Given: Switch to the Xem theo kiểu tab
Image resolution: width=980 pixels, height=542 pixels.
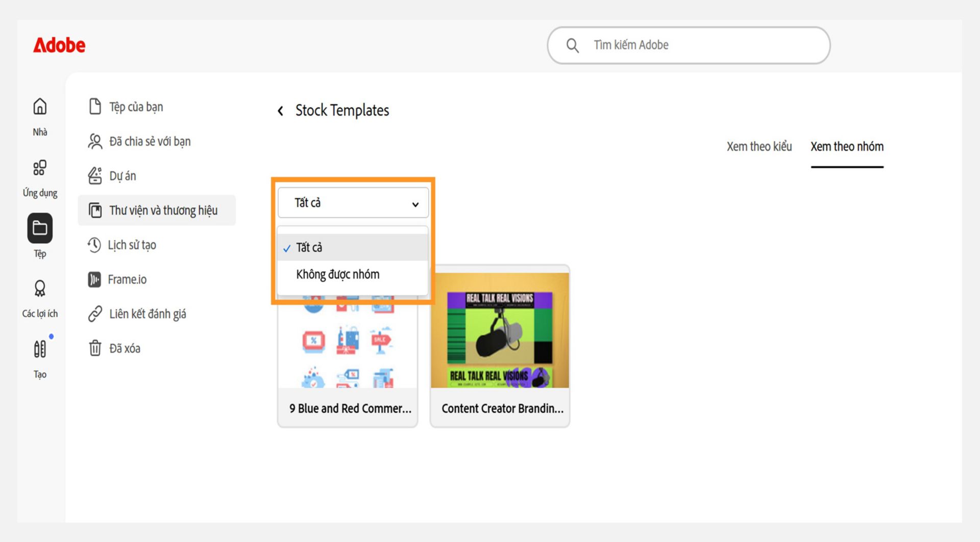Looking at the screenshot, I should (x=759, y=147).
